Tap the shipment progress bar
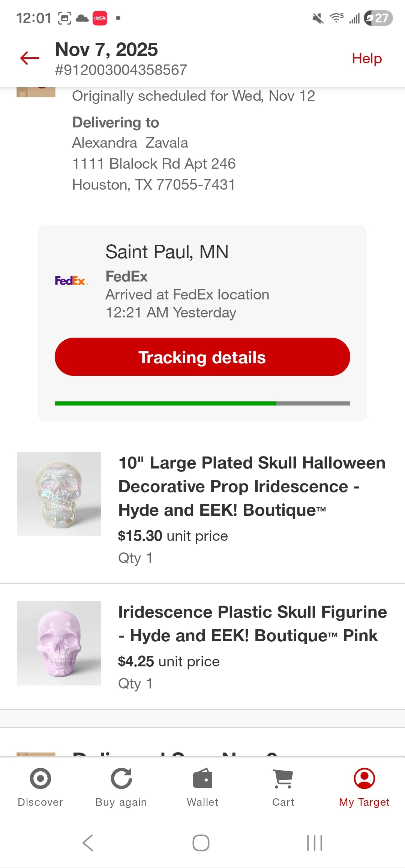The width and height of the screenshot is (405, 868). tap(202, 403)
